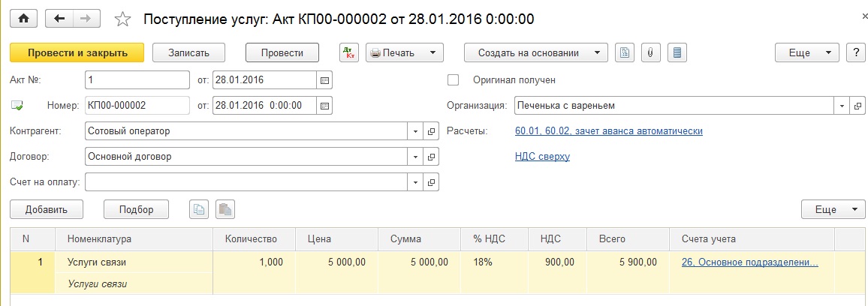Viewport: 868px width, 306px height.
Task: Open the Печать menu
Action: tap(404, 52)
